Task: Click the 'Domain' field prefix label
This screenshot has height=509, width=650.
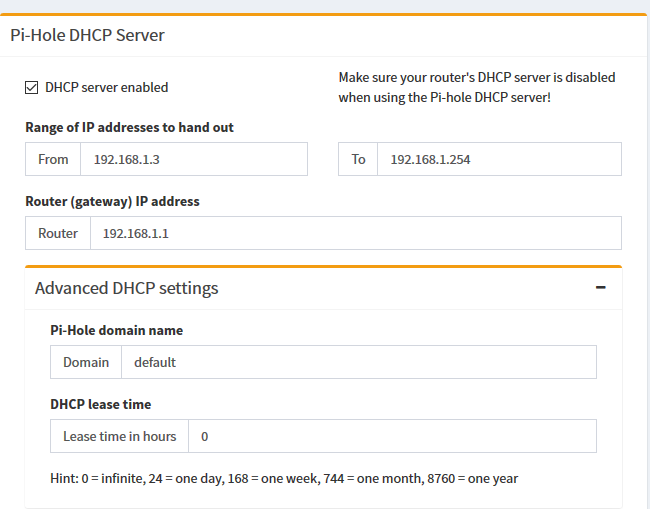Action: coord(86,362)
